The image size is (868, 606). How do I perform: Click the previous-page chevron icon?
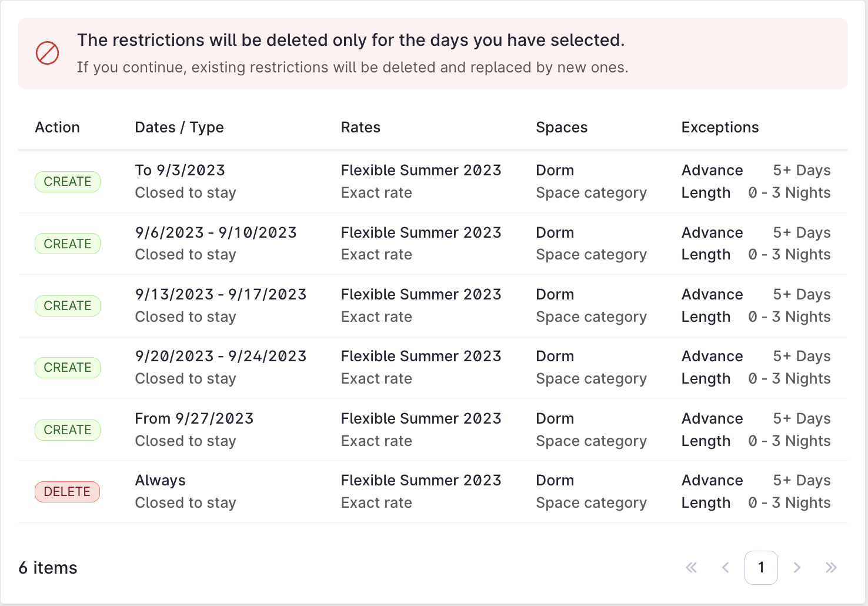point(726,568)
